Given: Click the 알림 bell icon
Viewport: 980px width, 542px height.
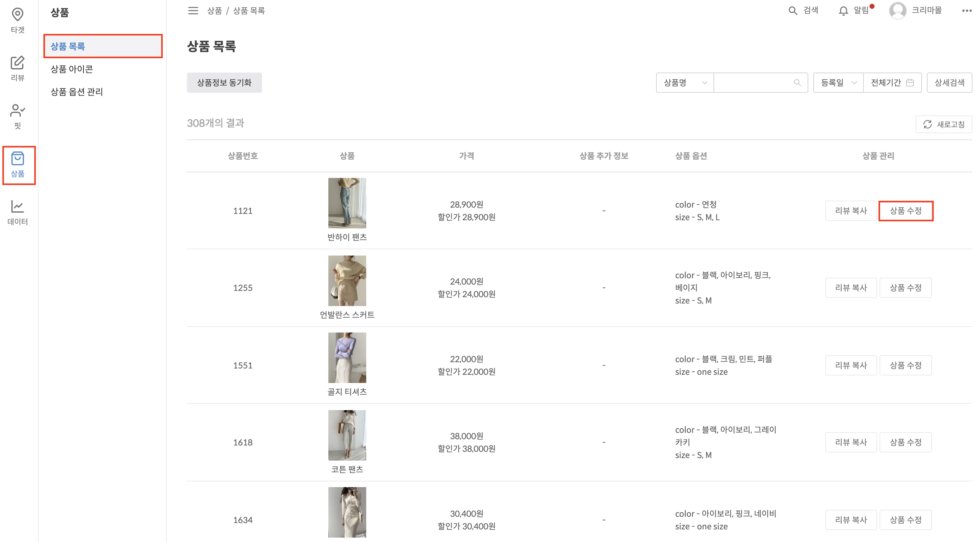Looking at the screenshot, I should point(843,11).
